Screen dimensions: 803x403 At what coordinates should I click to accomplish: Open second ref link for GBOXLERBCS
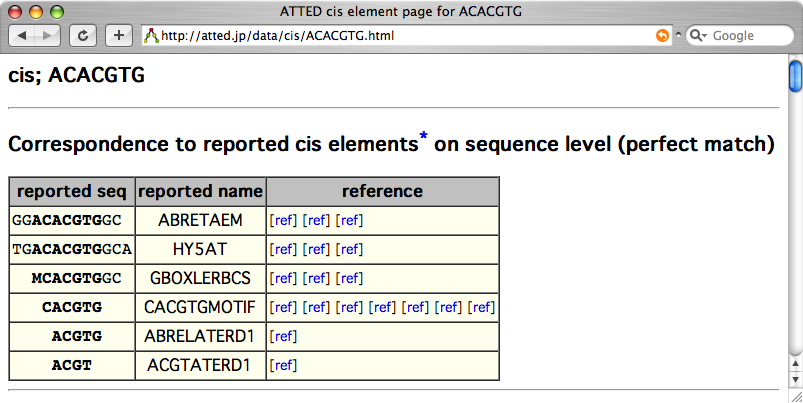pyautogui.click(x=316, y=278)
